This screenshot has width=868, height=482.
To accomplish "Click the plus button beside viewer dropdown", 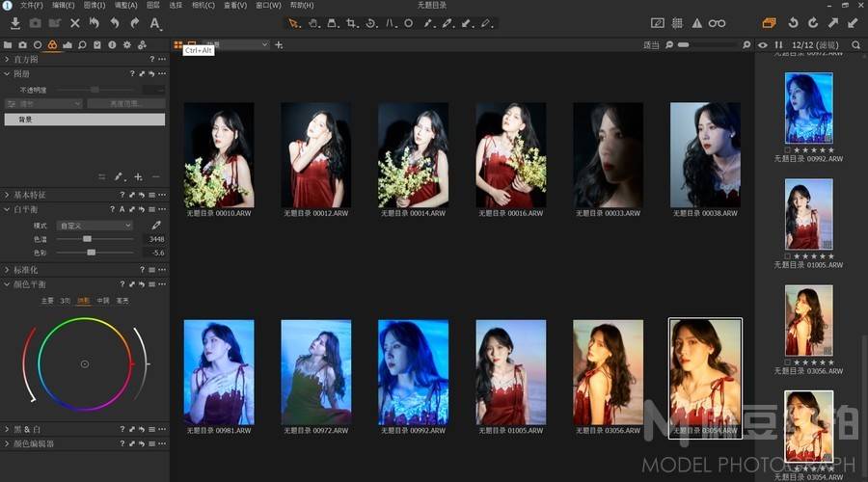I will 279,44.
